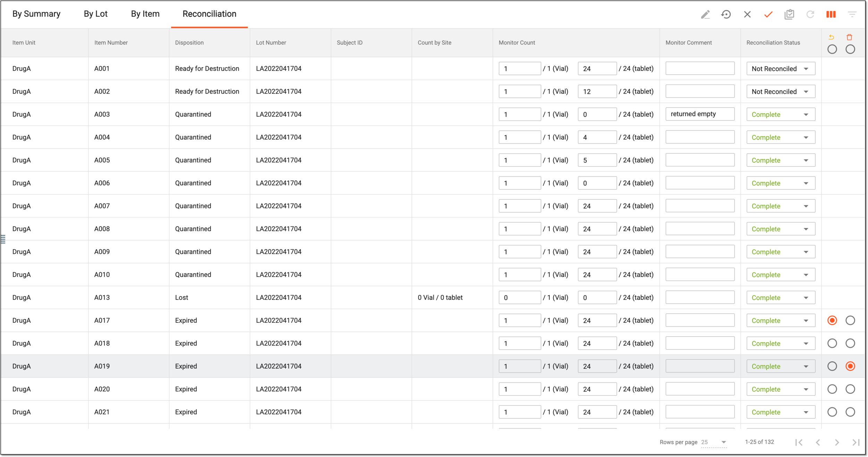Image resolution: width=868 pixels, height=457 pixels.
Task: Click the tablet count field for A005
Action: coord(597,160)
